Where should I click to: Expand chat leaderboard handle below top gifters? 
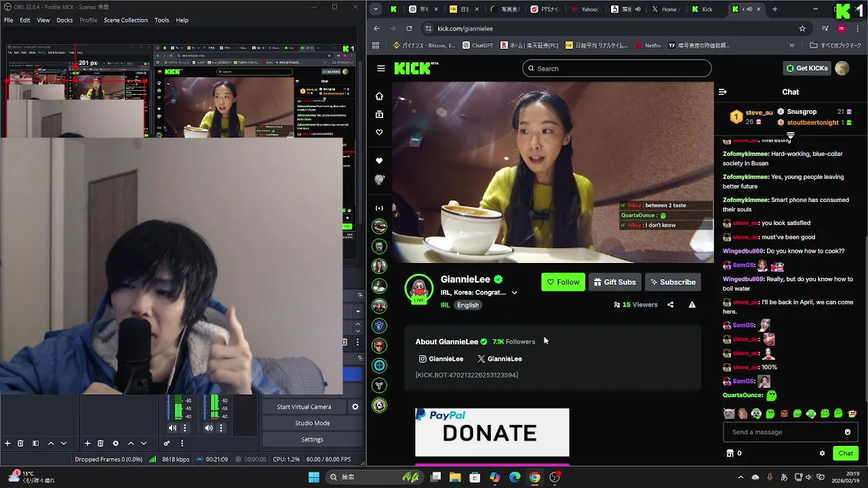click(790, 136)
